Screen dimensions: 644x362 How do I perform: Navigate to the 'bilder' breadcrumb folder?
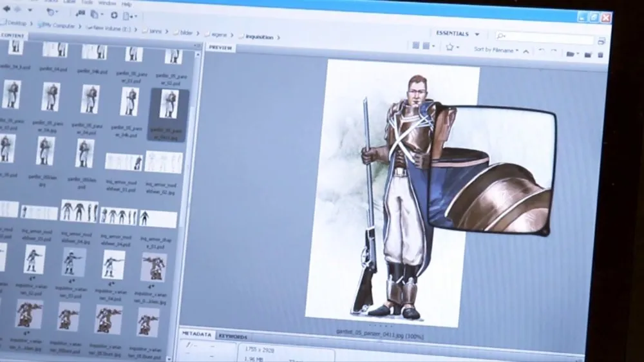click(x=186, y=32)
